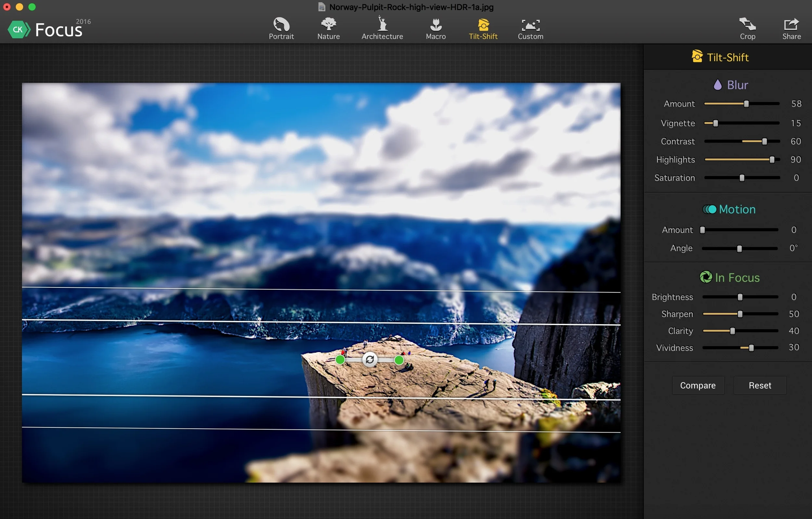Toggle the Motion blur switch
This screenshot has height=519, width=812.
709,209
